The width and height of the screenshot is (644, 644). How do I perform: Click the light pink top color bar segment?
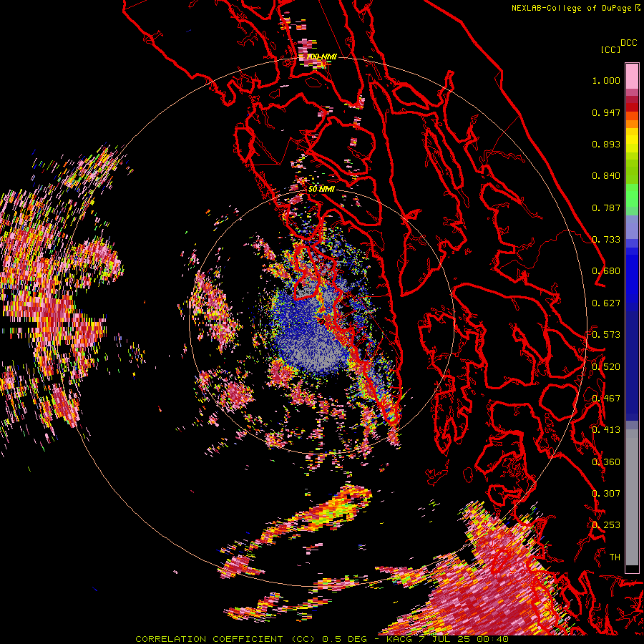(x=632, y=76)
